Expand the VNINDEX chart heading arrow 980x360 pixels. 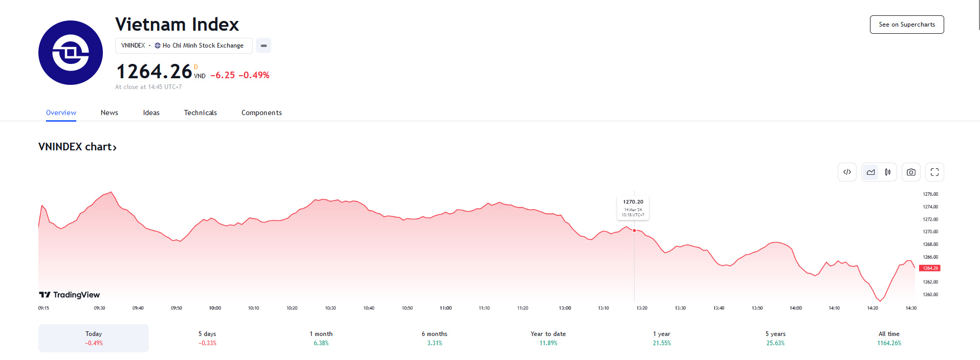[x=115, y=148]
